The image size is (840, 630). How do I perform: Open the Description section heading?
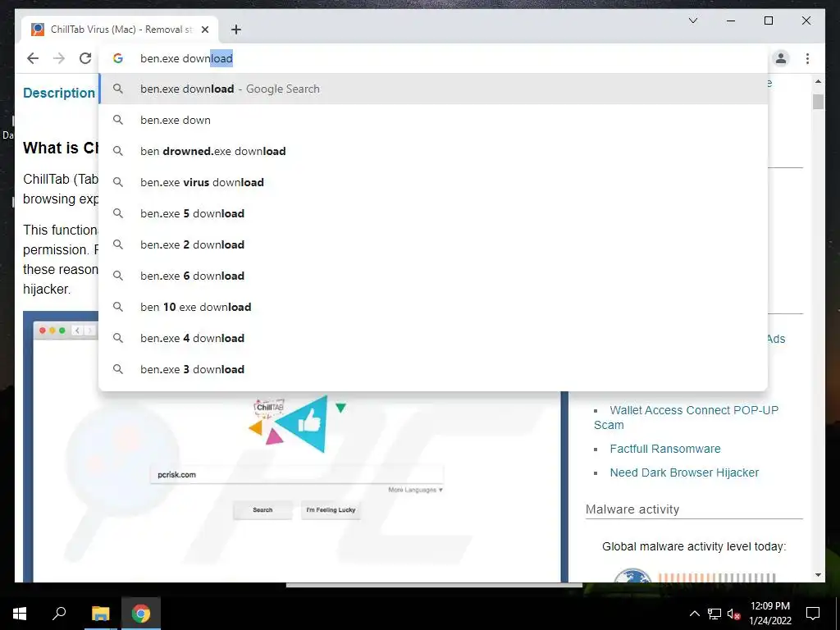pos(59,93)
